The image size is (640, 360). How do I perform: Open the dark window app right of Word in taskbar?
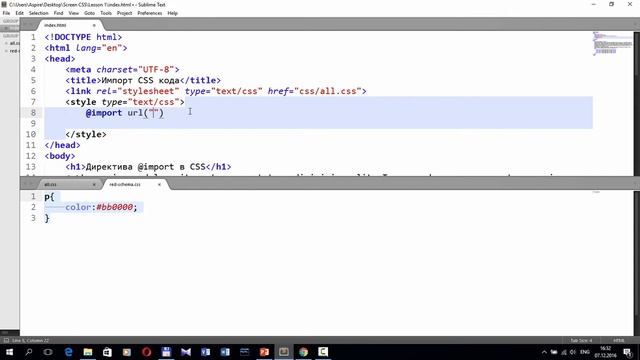tap(244, 352)
